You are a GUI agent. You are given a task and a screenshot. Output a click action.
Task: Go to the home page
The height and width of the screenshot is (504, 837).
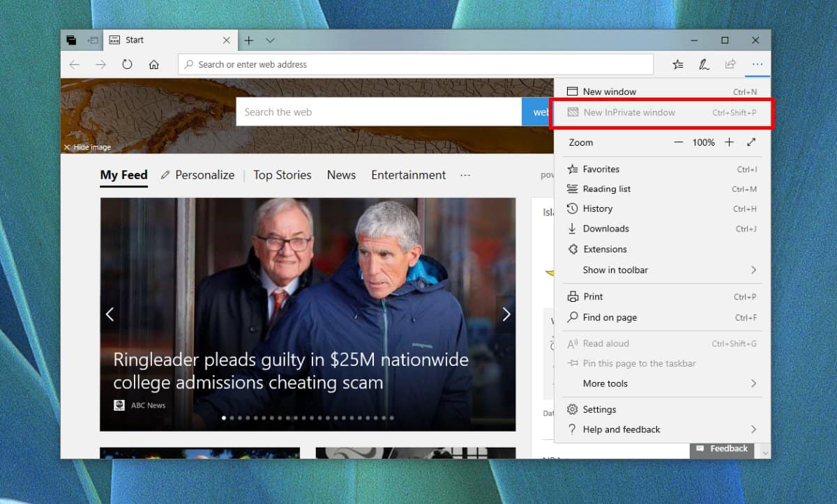pyautogui.click(x=153, y=64)
